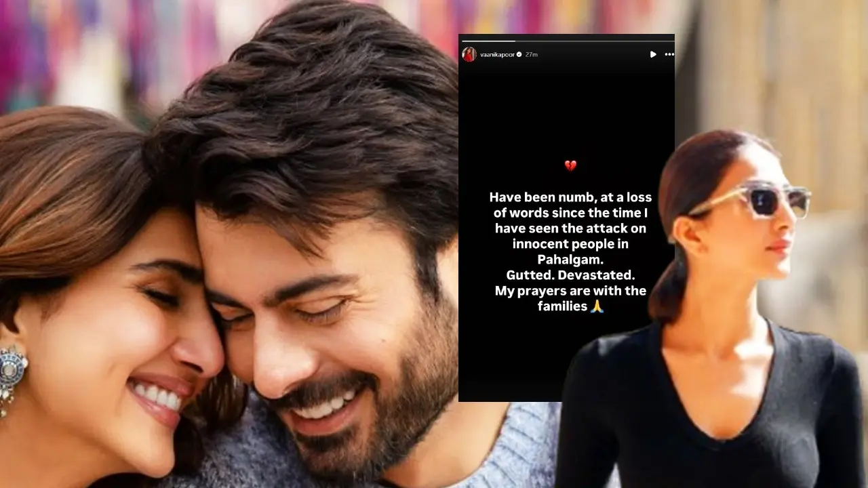The width and height of the screenshot is (868, 488).
Task: Tap the verified badge next to vaanikapoor
Action: [519, 55]
